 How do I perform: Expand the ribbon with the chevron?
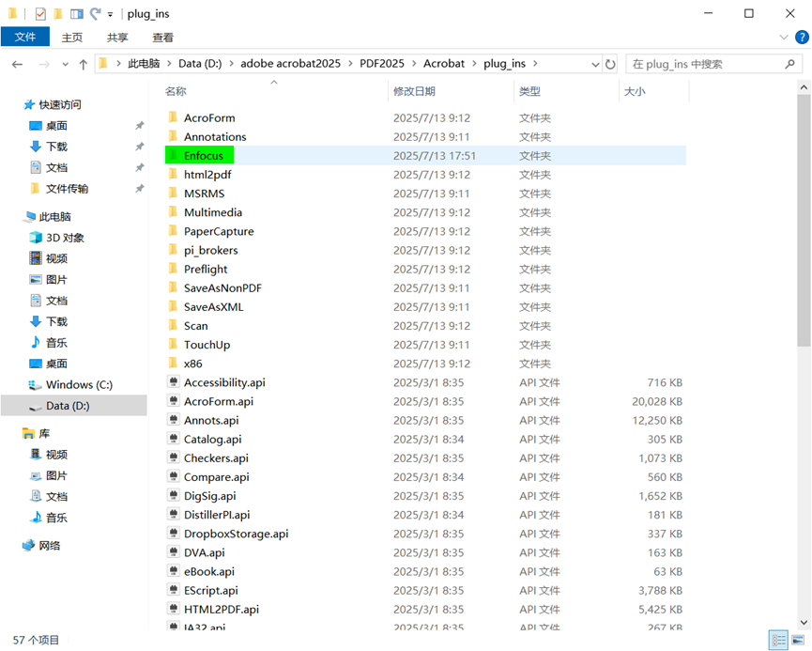coord(784,38)
